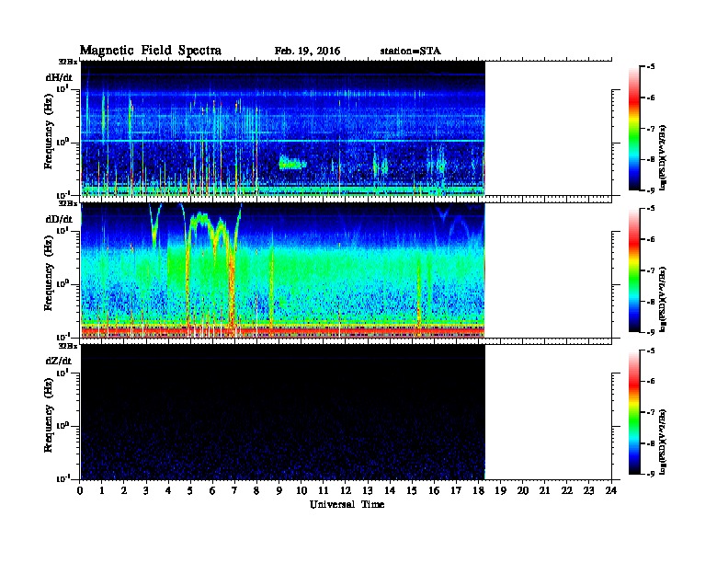Click hour tick label "8" on time axis
This screenshot has height=563, width=728.
click(x=256, y=491)
